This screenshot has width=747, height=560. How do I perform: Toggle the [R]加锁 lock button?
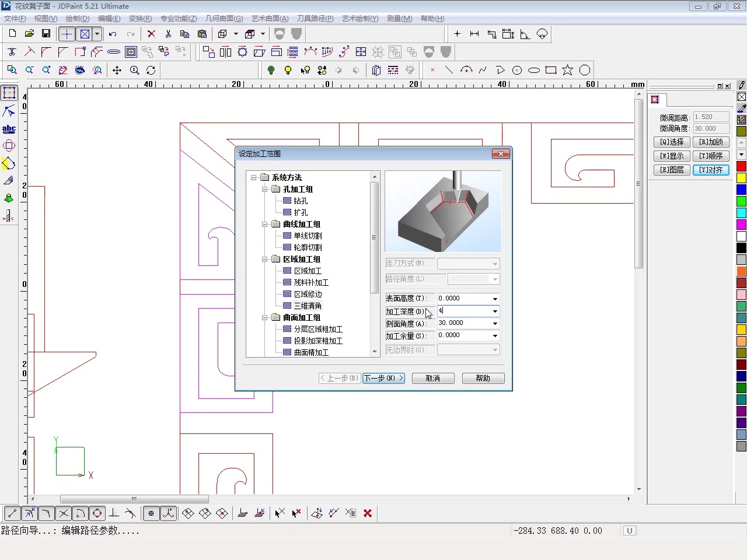[x=711, y=142]
